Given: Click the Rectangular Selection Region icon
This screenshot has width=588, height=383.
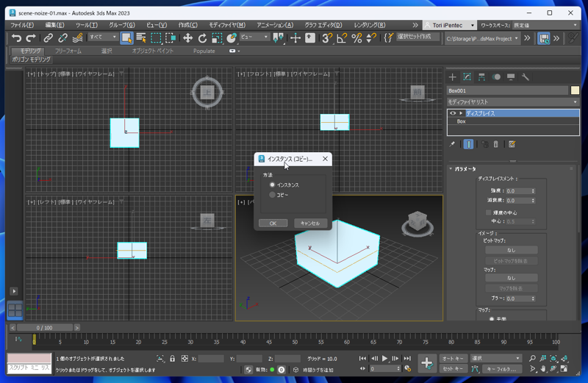Looking at the screenshot, I should click(156, 38).
